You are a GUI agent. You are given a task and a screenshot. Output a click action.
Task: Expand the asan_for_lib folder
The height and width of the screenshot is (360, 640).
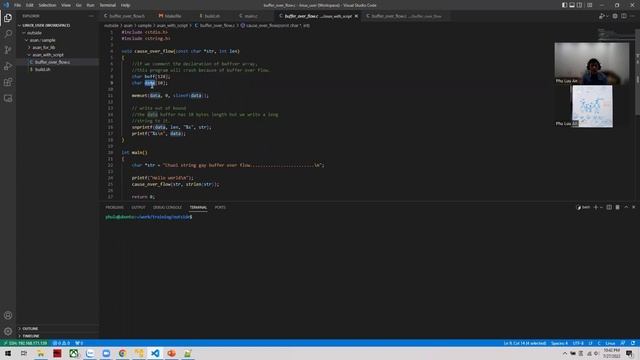57,47
